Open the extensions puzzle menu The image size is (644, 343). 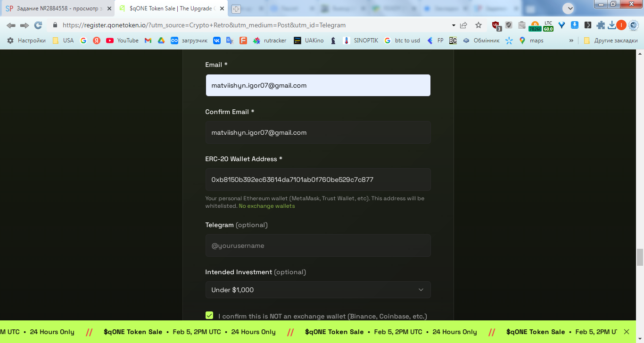point(601,25)
